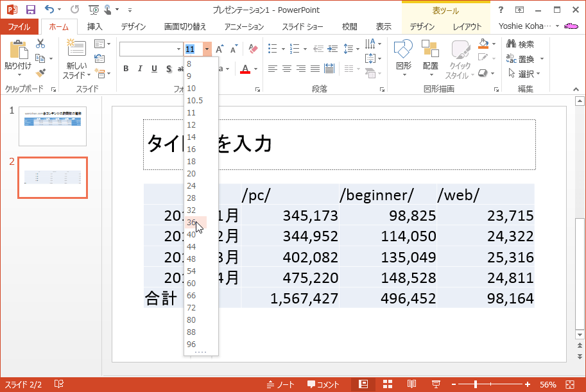Click the distribute text alignment icon
586x392 pixels.
coord(329,69)
